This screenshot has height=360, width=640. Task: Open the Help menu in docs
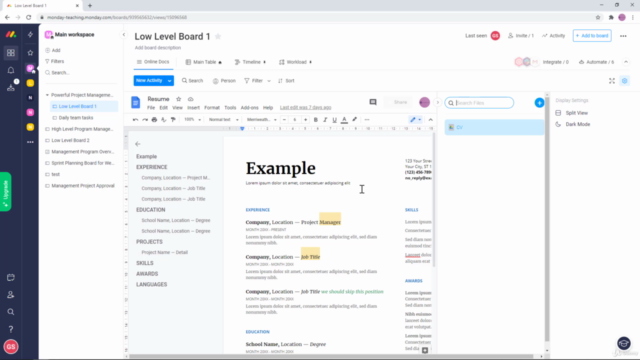click(x=268, y=108)
